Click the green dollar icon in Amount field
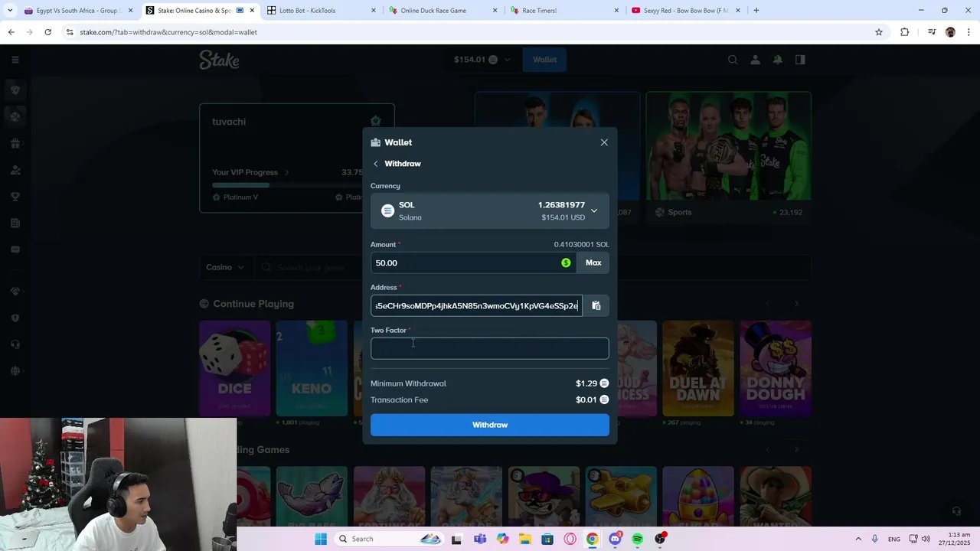980x551 pixels. coord(566,262)
